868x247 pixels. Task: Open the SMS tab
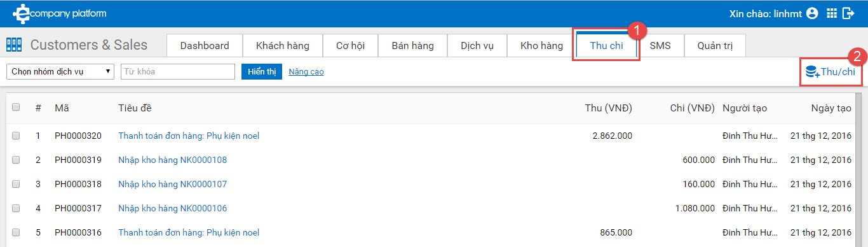(x=660, y=46)
